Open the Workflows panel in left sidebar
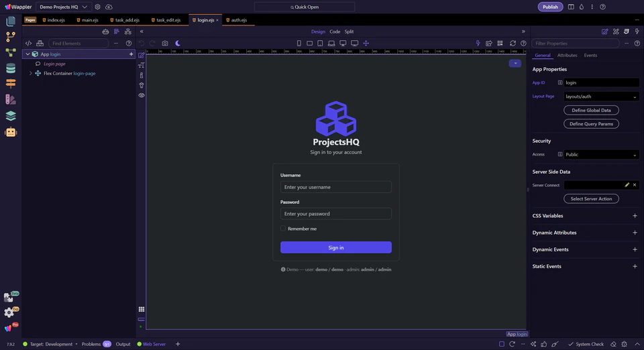 click(11, 52)
